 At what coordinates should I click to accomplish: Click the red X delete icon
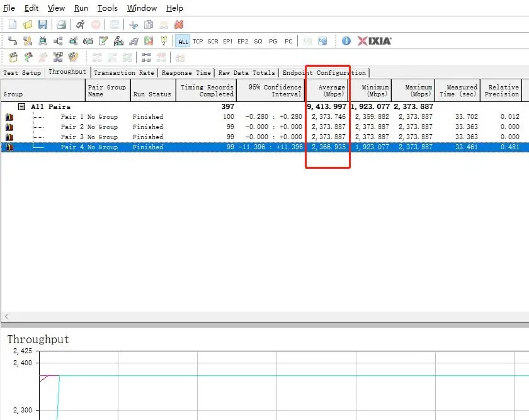[x=179, y=25]
